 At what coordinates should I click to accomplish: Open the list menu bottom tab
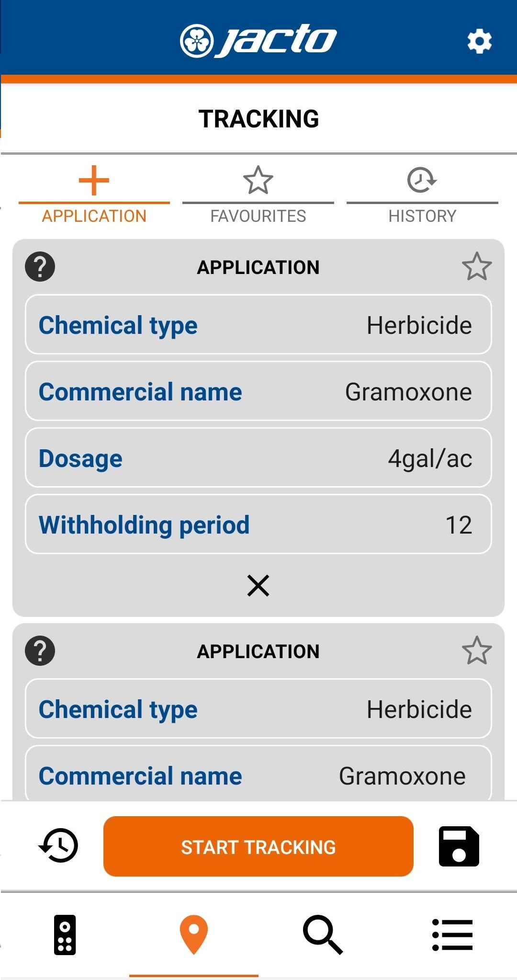[x=452, y=934]
